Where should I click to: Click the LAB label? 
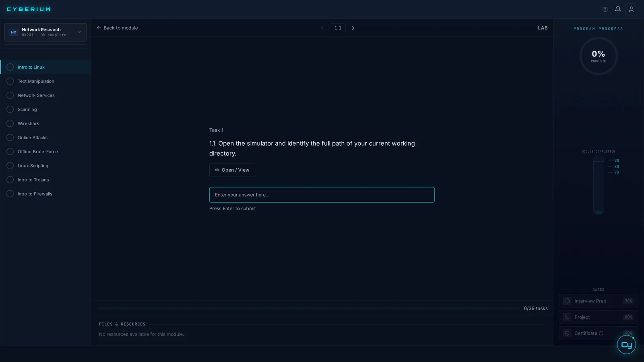[543, 28]
